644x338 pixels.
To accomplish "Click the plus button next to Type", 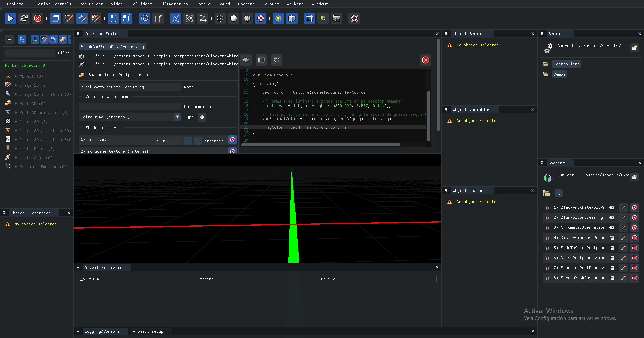I will (202, 117).
